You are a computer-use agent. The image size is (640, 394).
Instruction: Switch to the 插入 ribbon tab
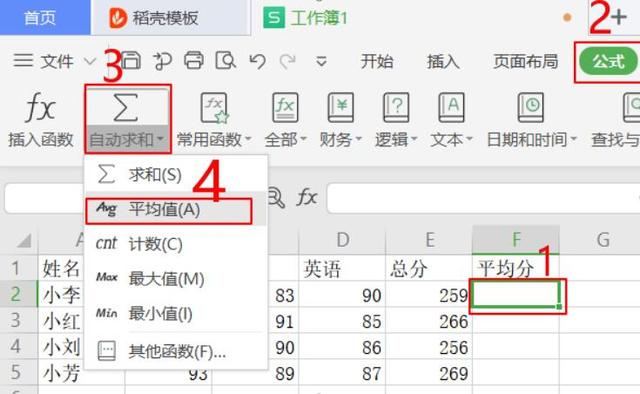point(443,61)
